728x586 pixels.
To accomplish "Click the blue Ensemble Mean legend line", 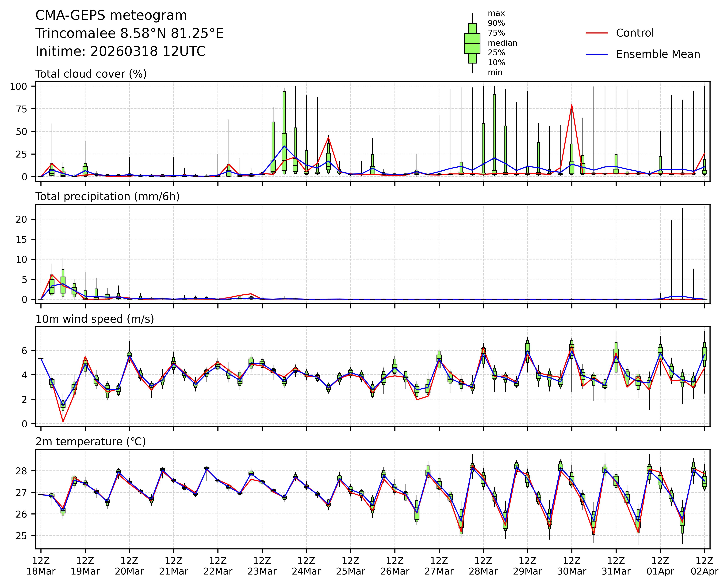I will (x=597, y=54).
